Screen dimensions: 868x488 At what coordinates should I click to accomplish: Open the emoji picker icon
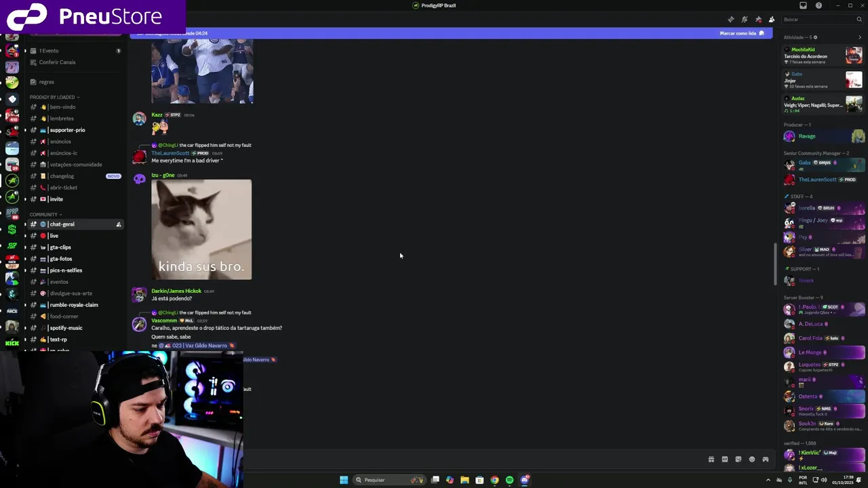(751, 460)
